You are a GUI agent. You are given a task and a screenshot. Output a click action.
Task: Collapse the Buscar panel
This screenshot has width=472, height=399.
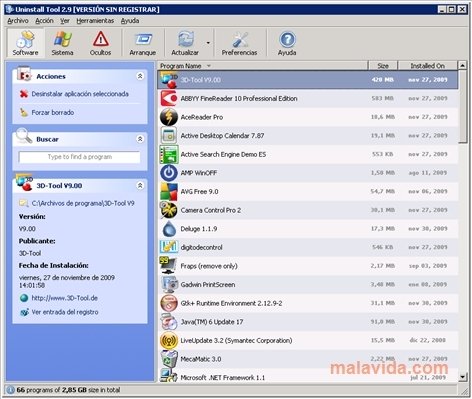(x=140, y=139)
